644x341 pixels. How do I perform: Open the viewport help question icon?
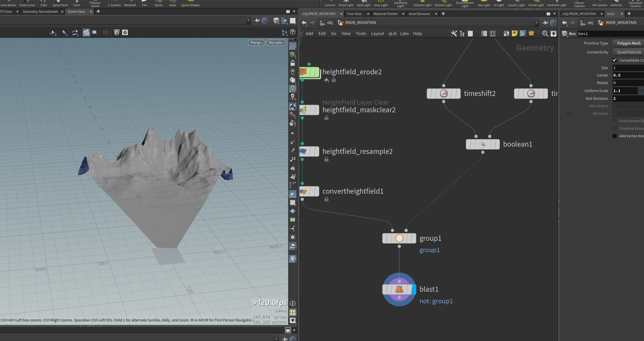click(x=292, y=32)
